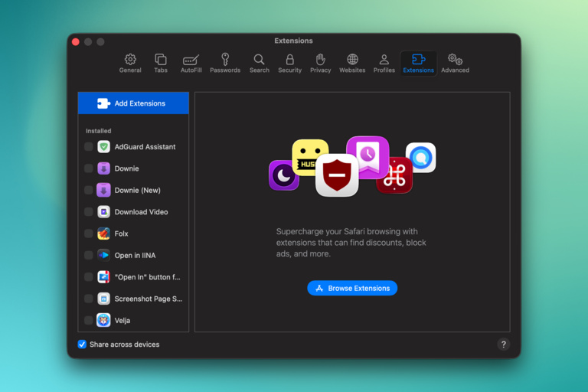Click the Downie purple arrow icon

103,168
